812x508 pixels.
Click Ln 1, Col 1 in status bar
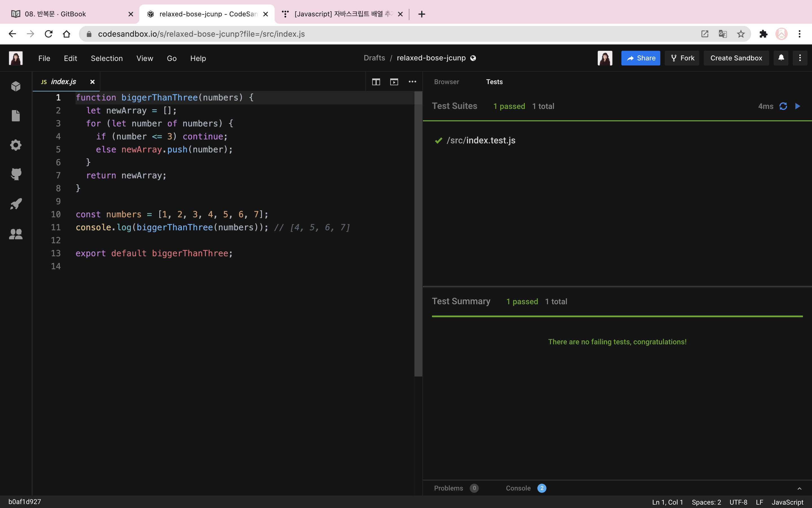[667, 502]
